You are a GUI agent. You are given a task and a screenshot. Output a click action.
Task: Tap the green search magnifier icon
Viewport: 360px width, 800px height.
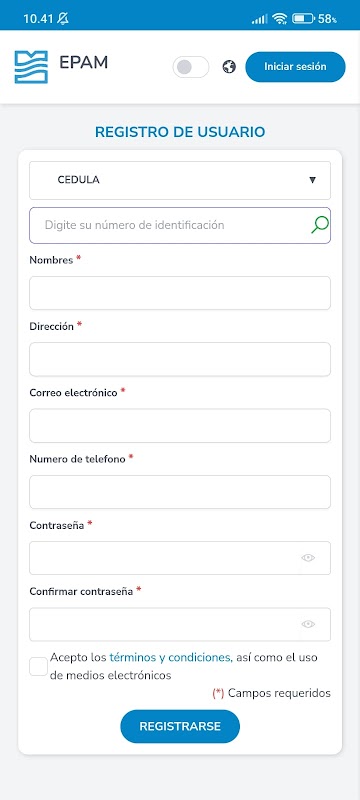click(x=320, y=224)
